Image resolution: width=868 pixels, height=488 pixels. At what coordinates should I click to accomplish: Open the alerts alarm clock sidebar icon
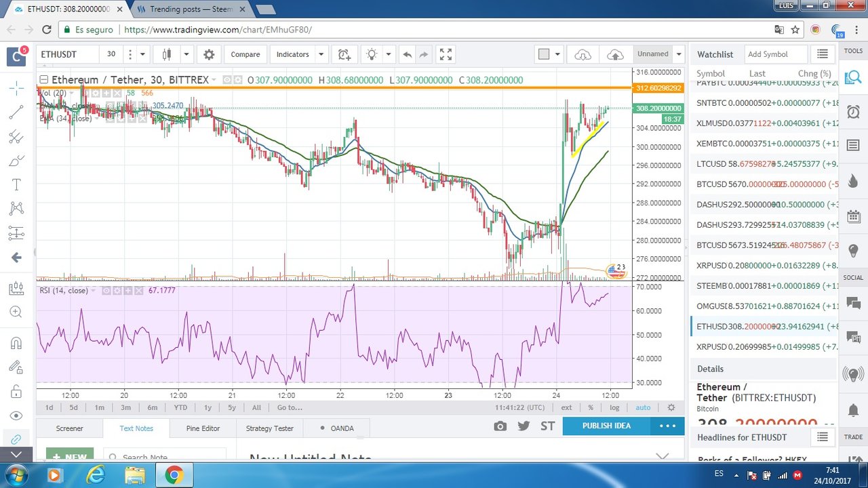[853, 111]
